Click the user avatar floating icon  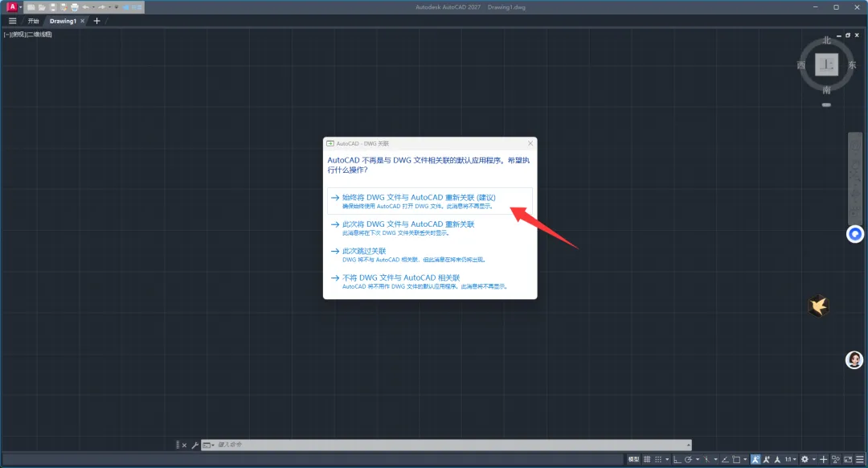click(854, 360)
